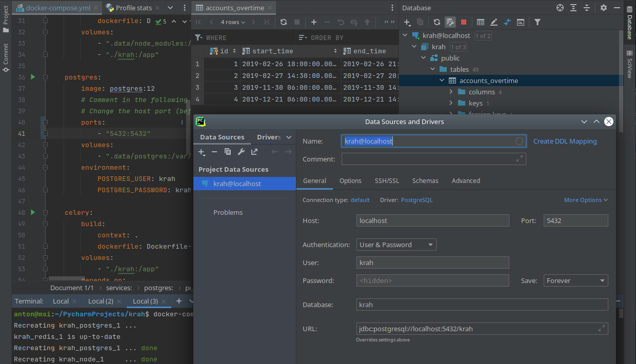Click Collapse All icon in Database panel header
The image size is (636, 364).
point(587,8)
